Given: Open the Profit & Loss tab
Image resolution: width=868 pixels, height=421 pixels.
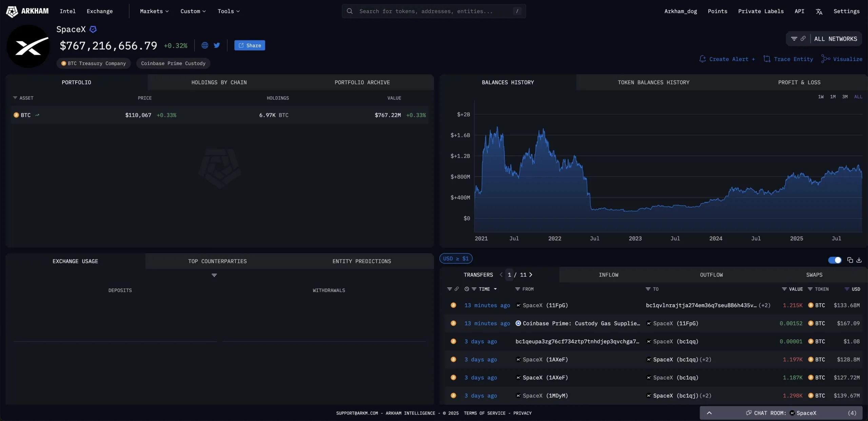Looking at the screenshot, I should pos(799,82).
